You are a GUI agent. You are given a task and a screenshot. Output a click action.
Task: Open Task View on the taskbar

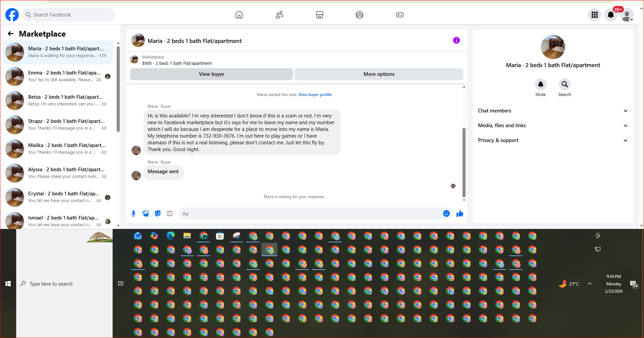[x=121, y=284]
